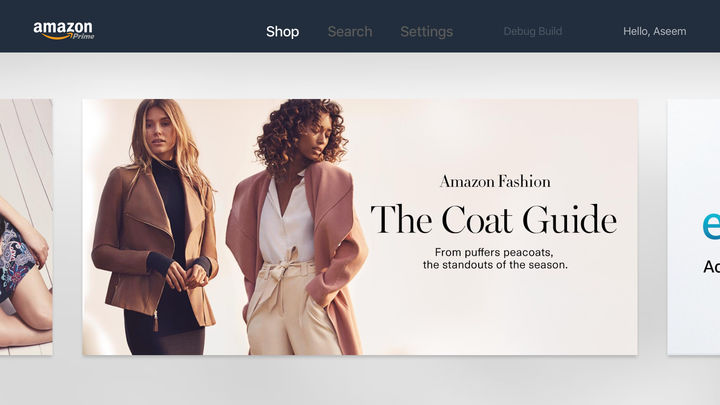Click the Debug Build label

pyautogui.click(x=533, y=31)
